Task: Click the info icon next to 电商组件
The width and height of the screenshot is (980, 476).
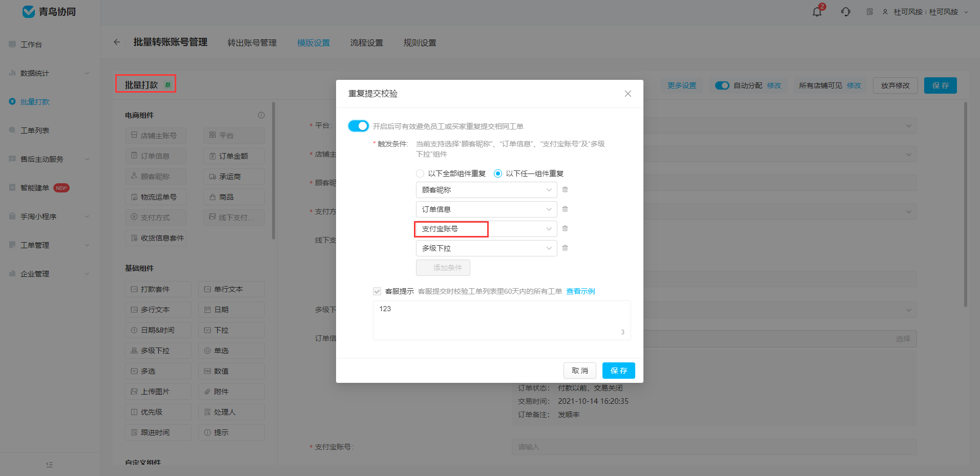Action: point(261,115)
